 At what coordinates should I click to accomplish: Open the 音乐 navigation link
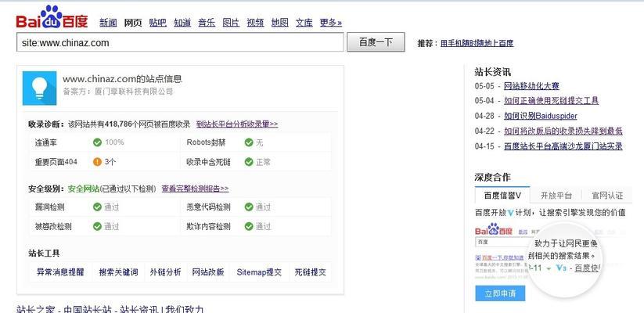tap(207, 23)
